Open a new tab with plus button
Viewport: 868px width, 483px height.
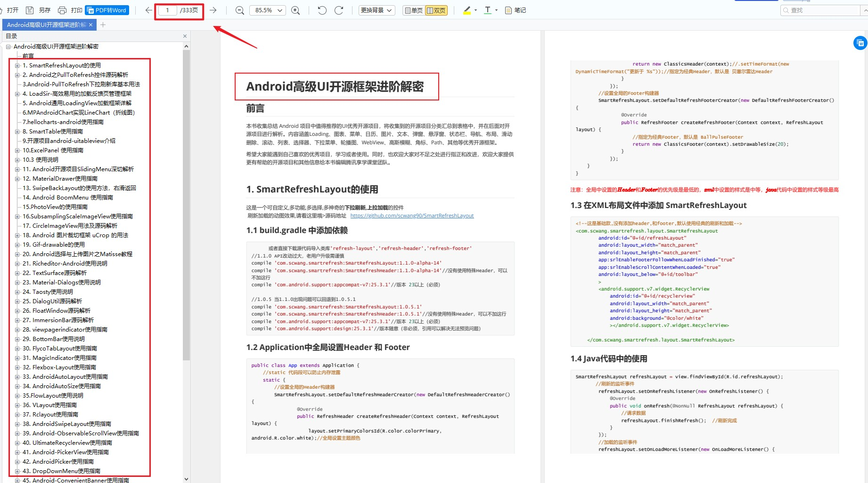tap(103, 25)
